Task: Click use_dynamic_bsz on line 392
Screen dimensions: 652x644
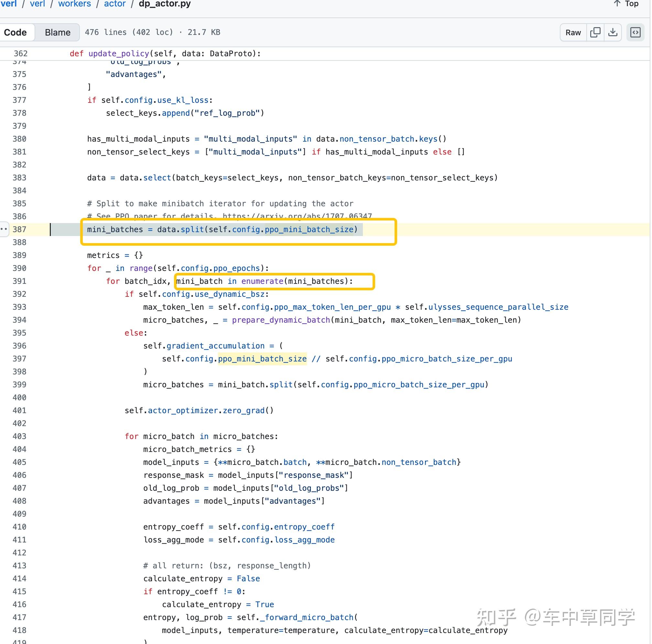Action: point(230,295)
